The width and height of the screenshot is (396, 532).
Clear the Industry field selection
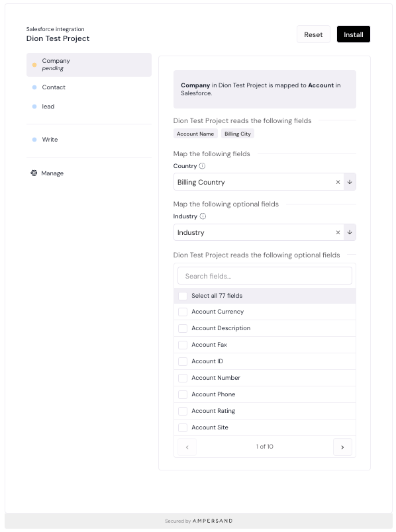(338, 232)
